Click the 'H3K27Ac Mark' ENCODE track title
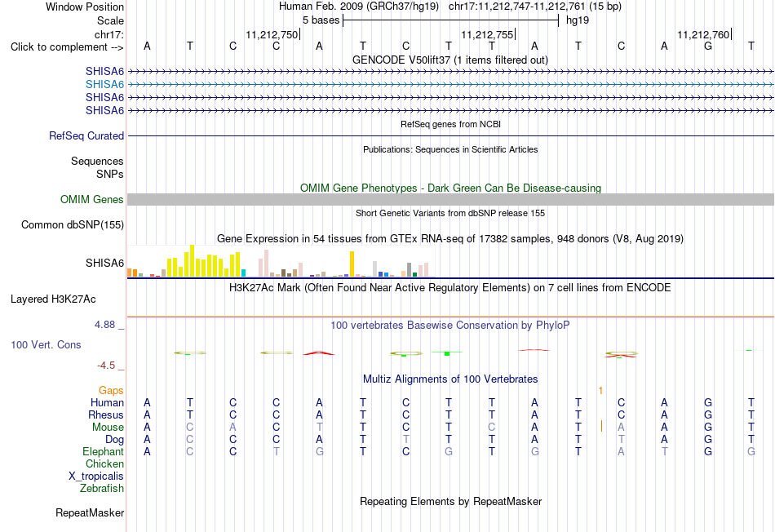Viewport: 775px width, 532px height. point(449,288)
